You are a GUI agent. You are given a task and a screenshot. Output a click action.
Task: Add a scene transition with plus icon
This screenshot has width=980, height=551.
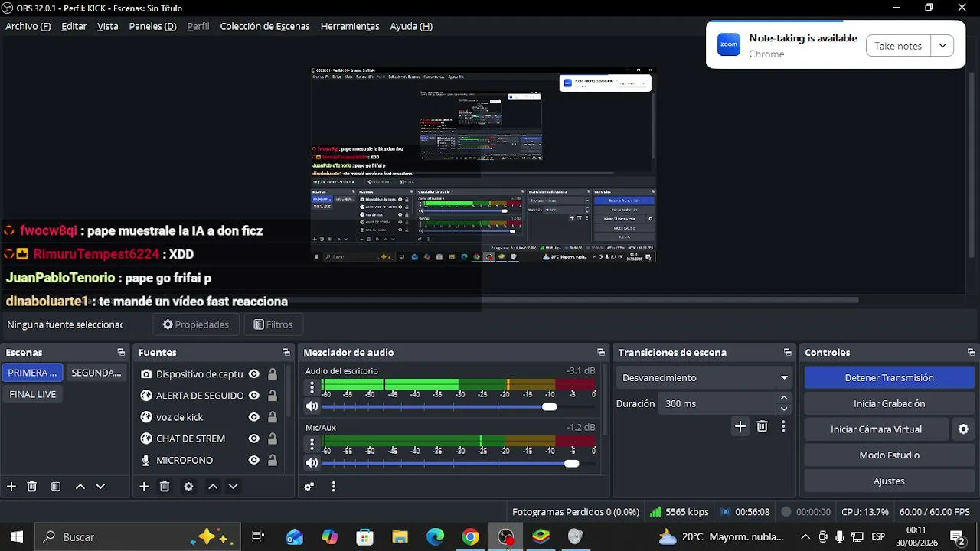[x=740, y=427]
